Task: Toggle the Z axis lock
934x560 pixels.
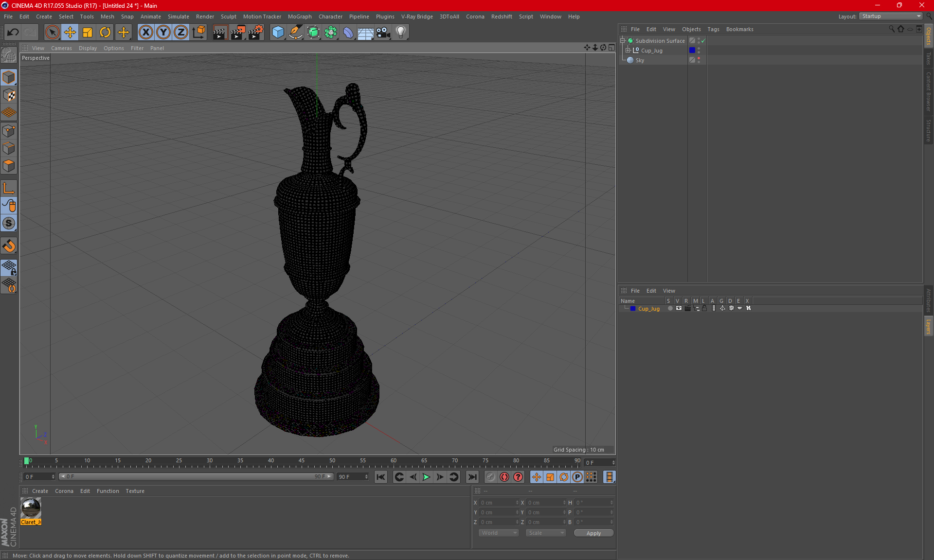Action: (181, 33)
